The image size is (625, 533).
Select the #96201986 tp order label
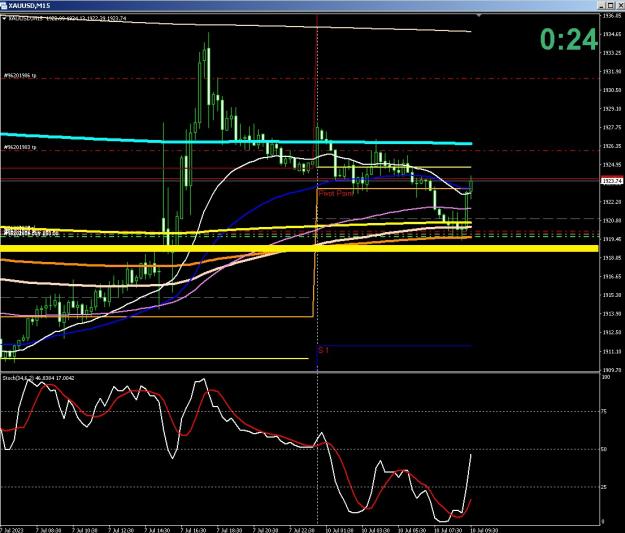click(x=20, y=75)
